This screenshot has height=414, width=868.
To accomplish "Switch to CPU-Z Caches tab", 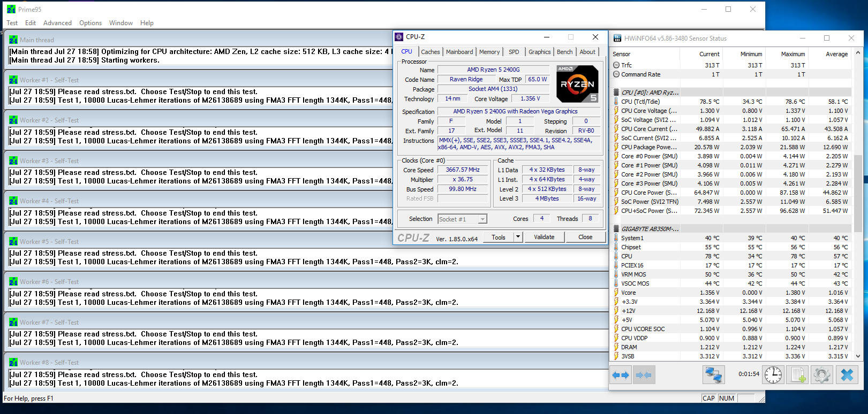I will 430,52.
